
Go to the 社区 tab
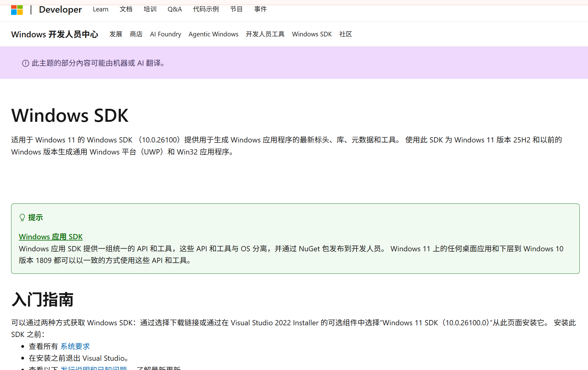point(345,34)
